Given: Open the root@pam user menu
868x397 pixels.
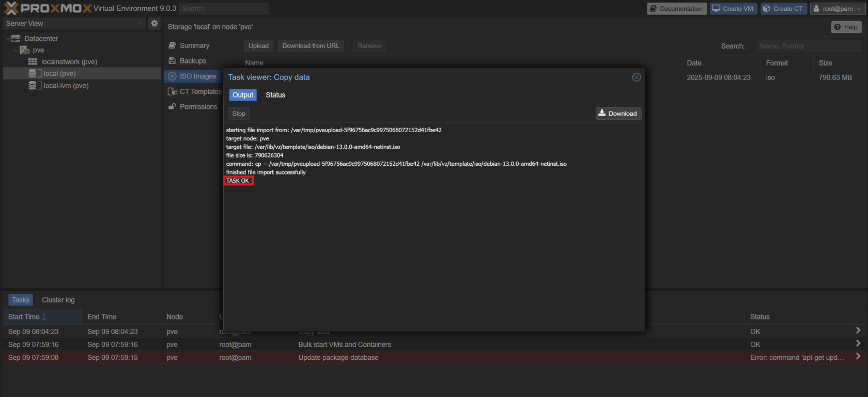Looking at the screenshot, I should pyautogui.click(x=837, y=9).
